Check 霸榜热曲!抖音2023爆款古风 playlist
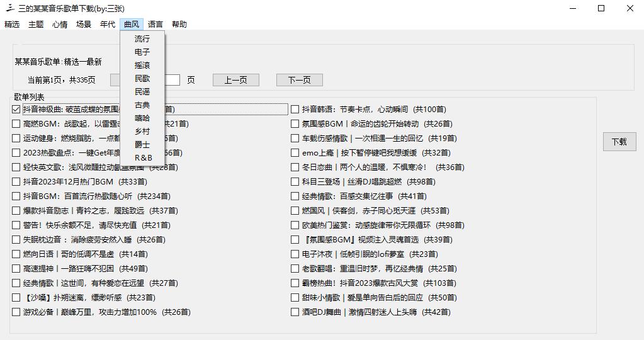This screenshot has height=340, width=644. [x=295, y=283]
